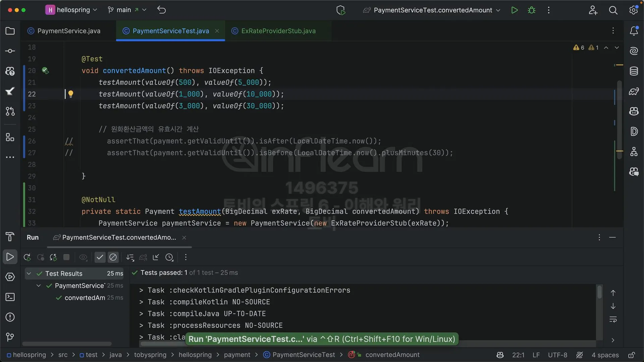Screen dimensions: 644x362
Task: Click 22:1 caret position in status bar
Action: 518,355
